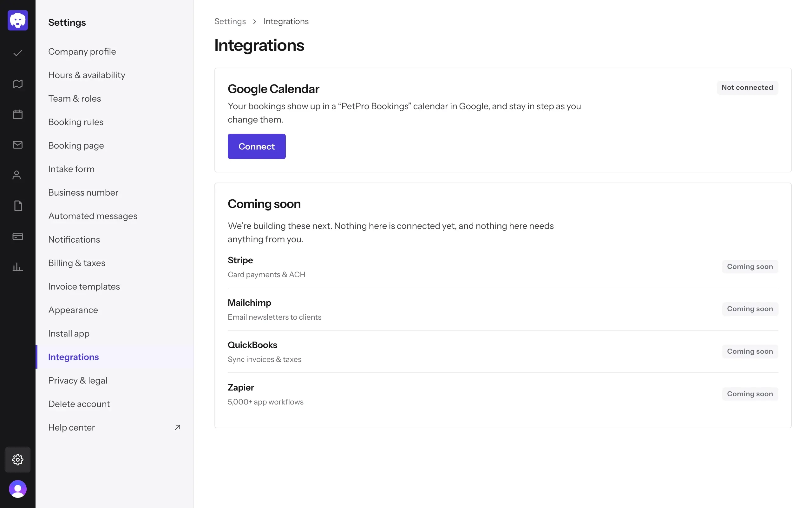Screen dimensions: 812x508
Task: Select Team & roles in settings menu
Action: (x=115, y=98)
